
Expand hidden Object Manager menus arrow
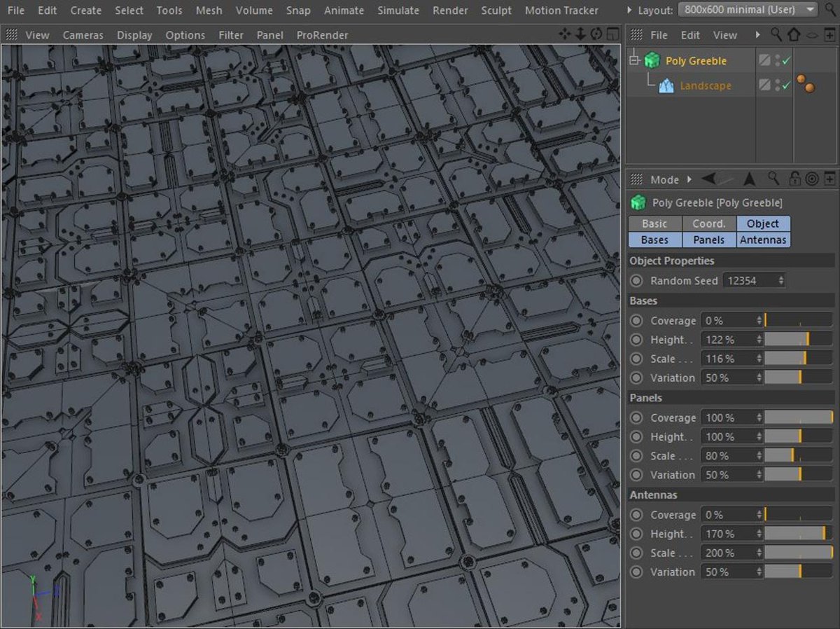click(757, 34)
